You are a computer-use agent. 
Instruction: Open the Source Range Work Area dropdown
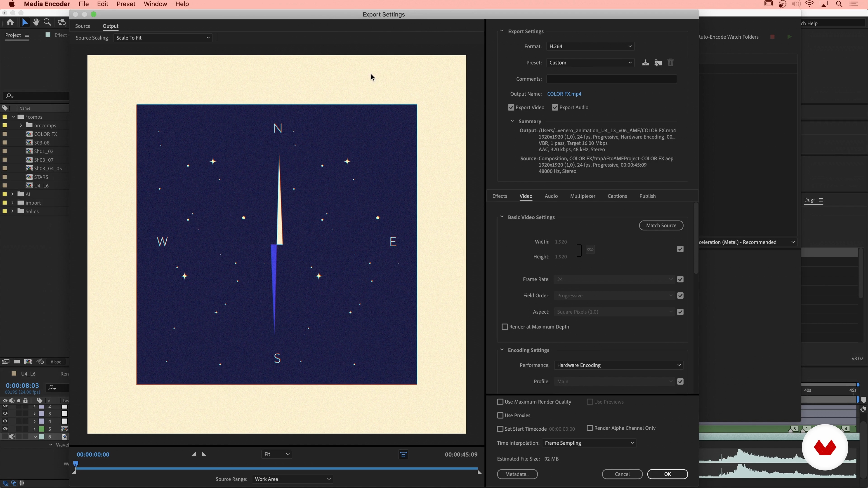(x=292, y=479)
